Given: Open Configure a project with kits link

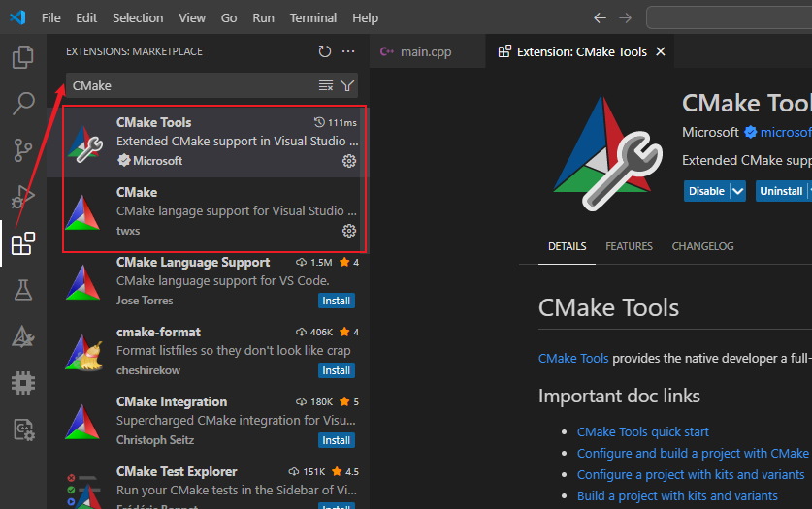Looking at the screenshot, I should point(691,474).
